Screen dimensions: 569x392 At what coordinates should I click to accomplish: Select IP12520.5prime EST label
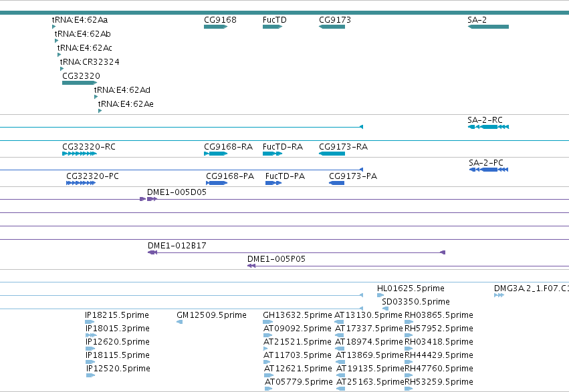[x=118, y=369]
